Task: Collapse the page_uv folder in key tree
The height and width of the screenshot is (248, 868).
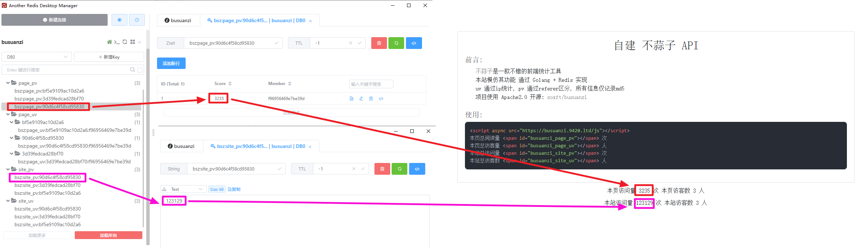Action: pyautogui.click(x=8, y=115)
